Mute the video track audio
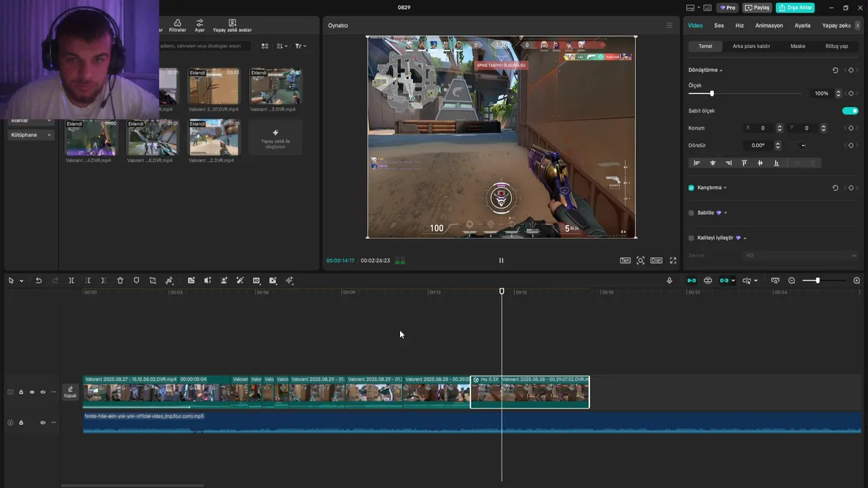Screen dimensions: 868x488 pyautogui.click(x=43, y=392)
